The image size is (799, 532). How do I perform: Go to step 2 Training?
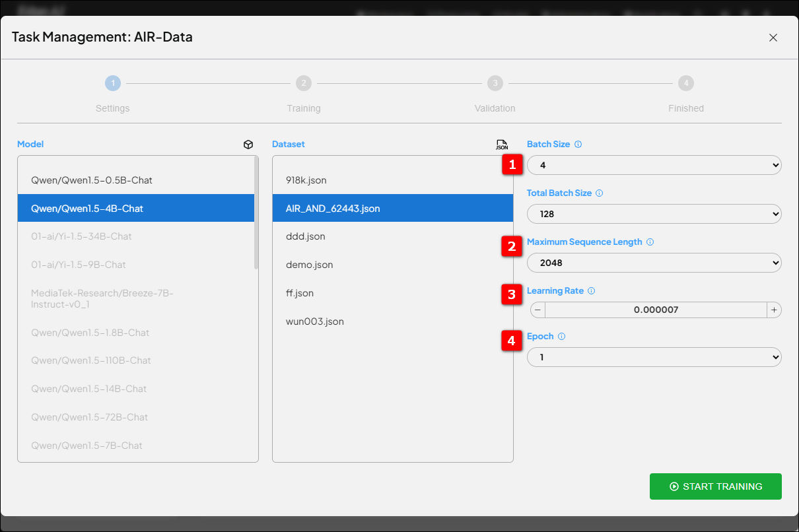[x=303, y=83]
